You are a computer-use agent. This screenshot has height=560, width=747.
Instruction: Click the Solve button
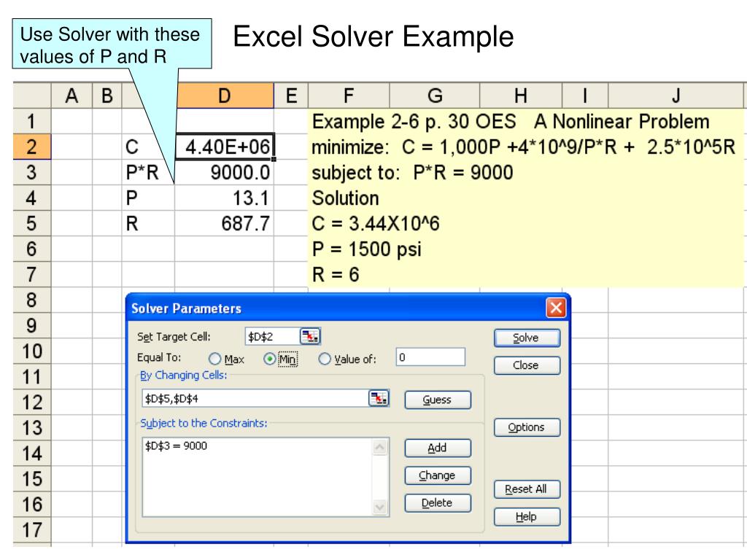527,338
